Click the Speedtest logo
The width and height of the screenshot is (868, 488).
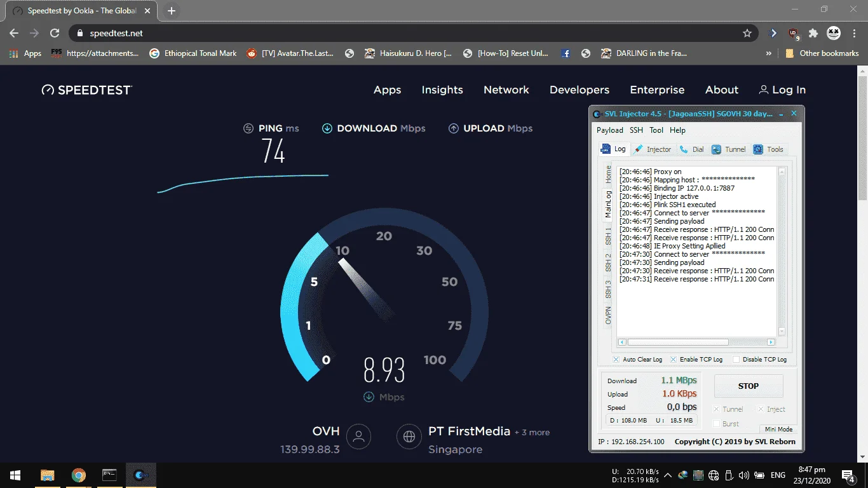(x=87, y=90)
